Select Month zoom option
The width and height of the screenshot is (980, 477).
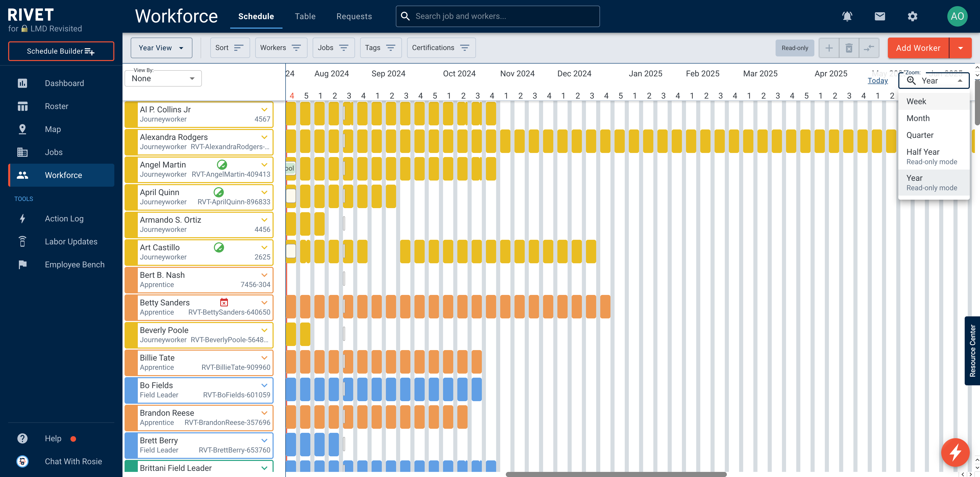tap(934, 118)
